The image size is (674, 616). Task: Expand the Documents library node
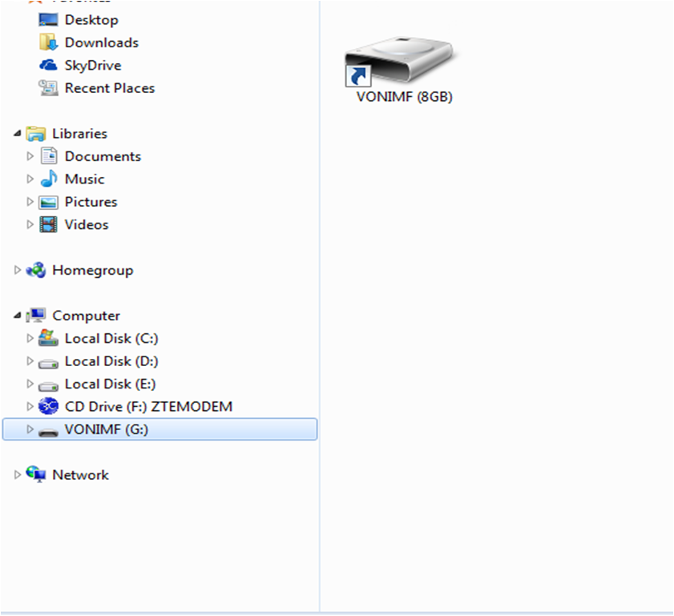pyautogui.click(x=30, y=156)
